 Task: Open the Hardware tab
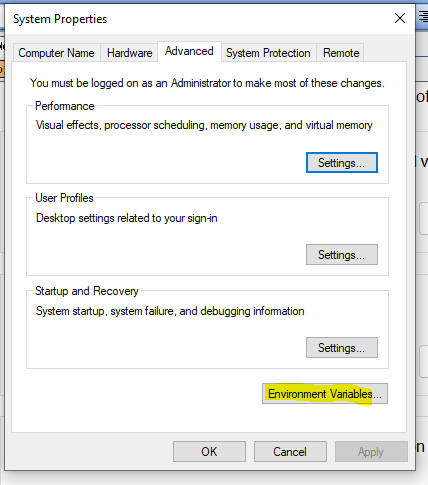(129, 53)
